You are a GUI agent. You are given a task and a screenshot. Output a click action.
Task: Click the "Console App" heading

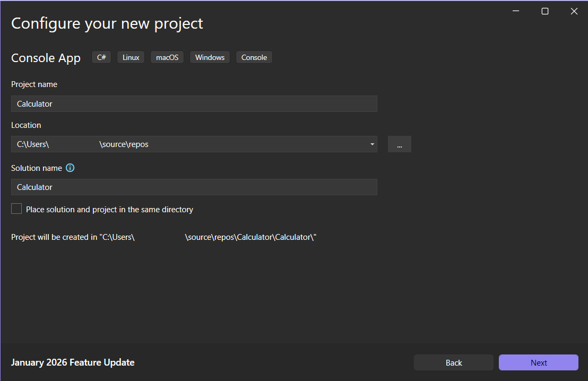click(x=46, y=57)
